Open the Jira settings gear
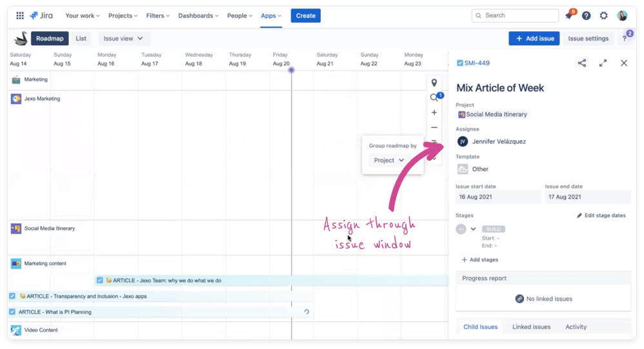This screenshot has width=644, height=349. pyautogui.click(x=603, y=15)
